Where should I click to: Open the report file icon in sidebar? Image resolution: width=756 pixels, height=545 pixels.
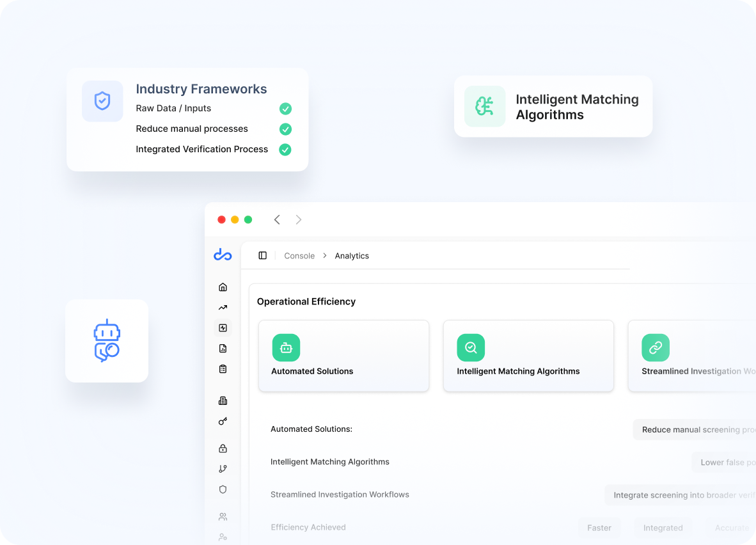[223, 349]
